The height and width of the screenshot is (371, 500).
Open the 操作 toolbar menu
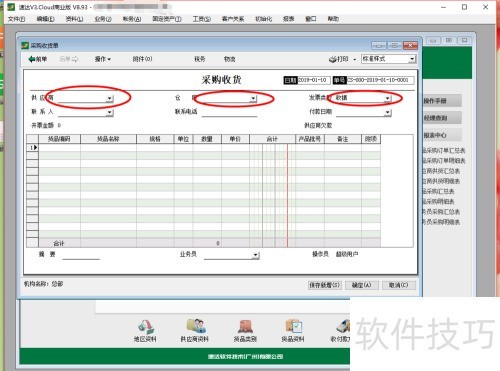coord(103,59)
